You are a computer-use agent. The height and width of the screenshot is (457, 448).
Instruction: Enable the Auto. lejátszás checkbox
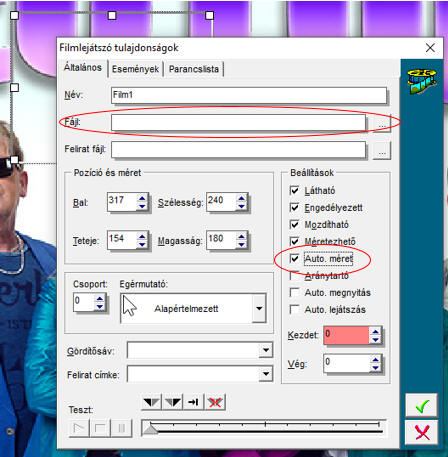[295, 310]
